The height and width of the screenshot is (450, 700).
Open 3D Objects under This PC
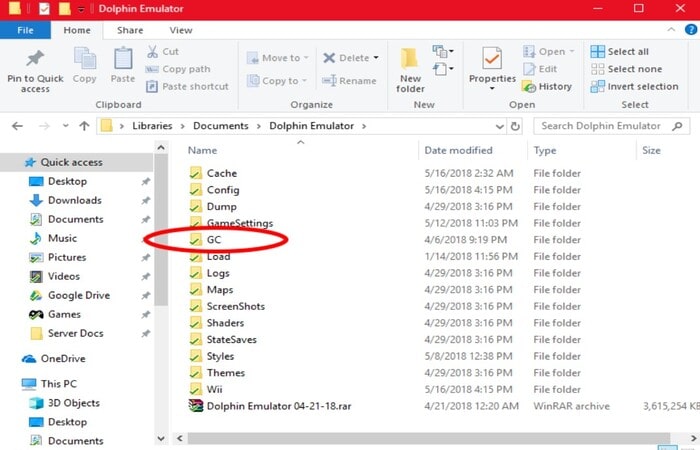coord(76,403)
